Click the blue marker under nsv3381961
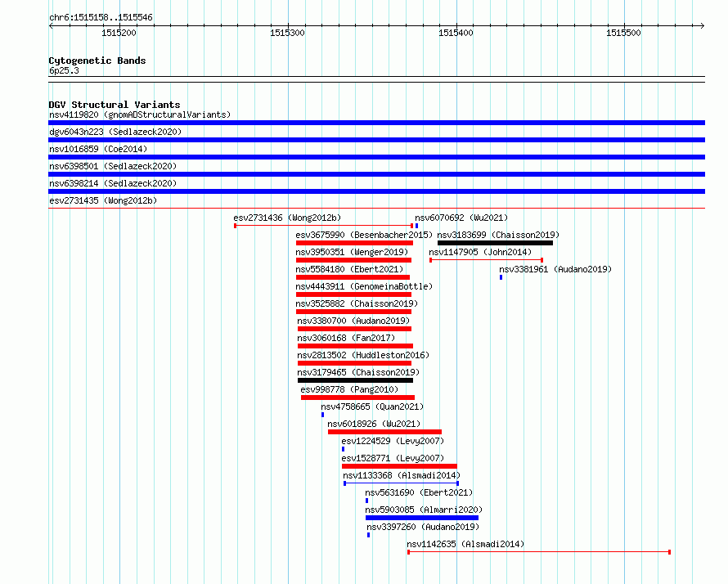The image size is (728, 584). coord(501,277)
